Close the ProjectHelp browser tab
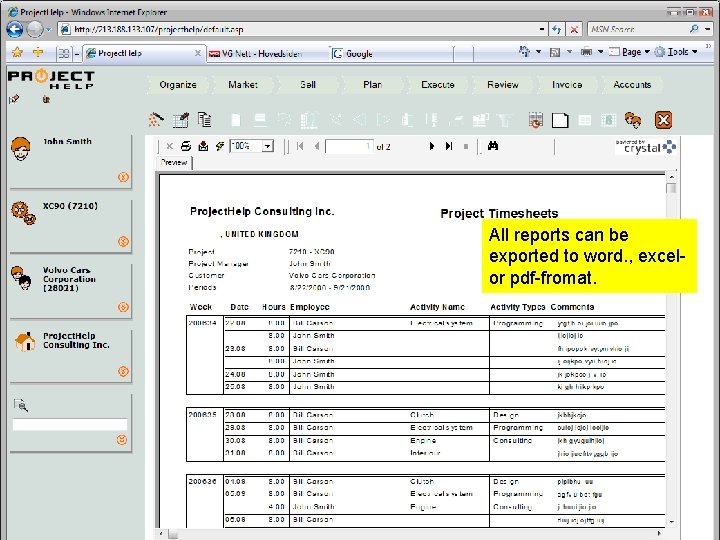Screen dimensions: 720x540 (197, 53)
